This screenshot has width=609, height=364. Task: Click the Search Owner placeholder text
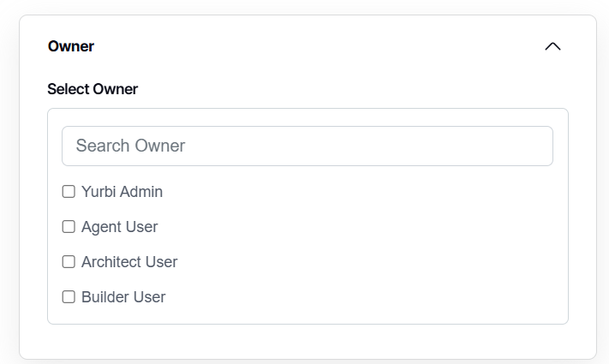coord(130,146)
